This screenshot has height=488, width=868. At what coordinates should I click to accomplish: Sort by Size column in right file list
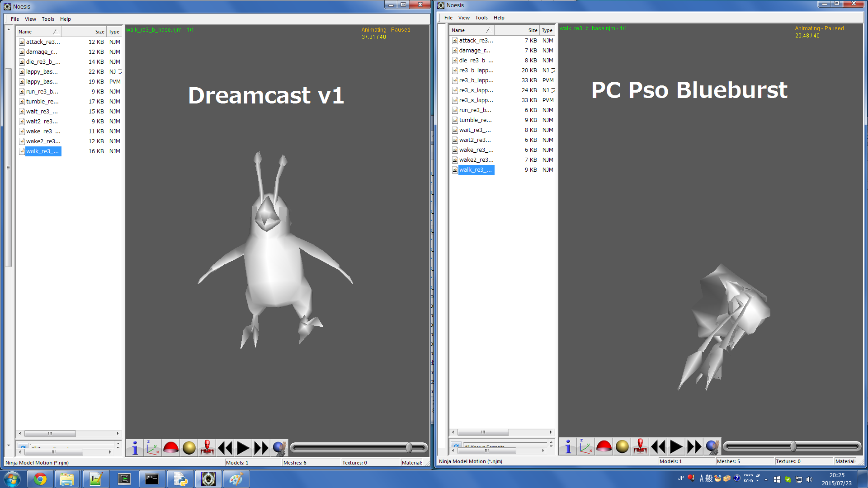pos(517,30)
